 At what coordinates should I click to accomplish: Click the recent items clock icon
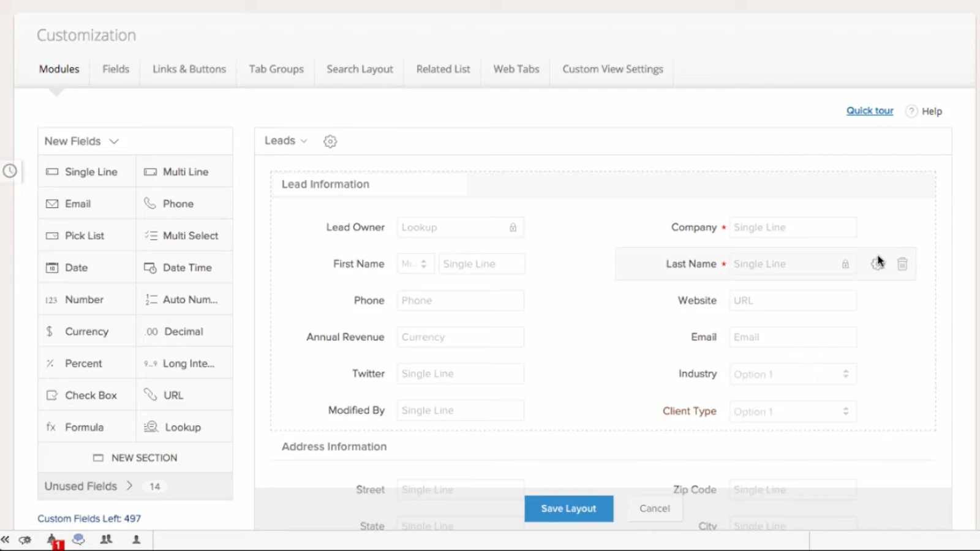[10, 171]
